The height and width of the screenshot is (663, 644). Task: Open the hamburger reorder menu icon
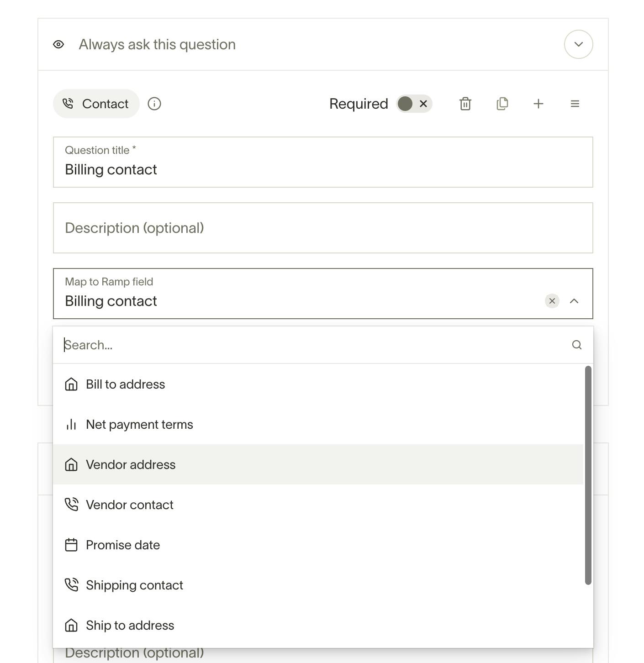pos(575,104)
